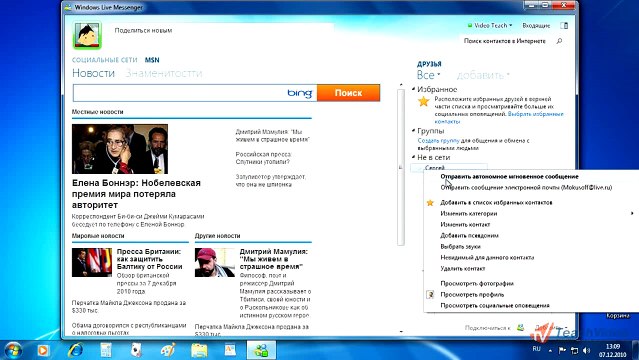
Task: Switch to the MSN tab
Action: (x=152, y=60)
